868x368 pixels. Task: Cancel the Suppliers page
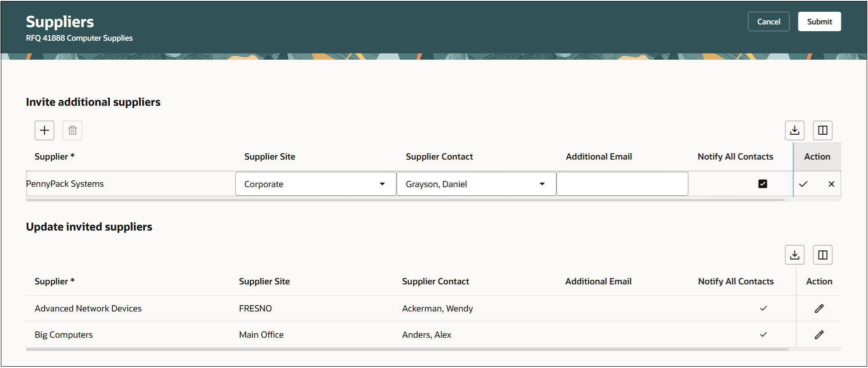(769, 22)
